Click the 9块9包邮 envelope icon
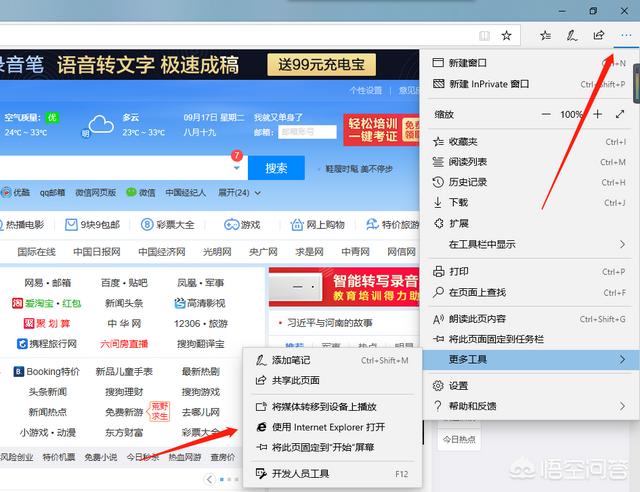Screen dimensions: 640x492 tap(71, 225)
